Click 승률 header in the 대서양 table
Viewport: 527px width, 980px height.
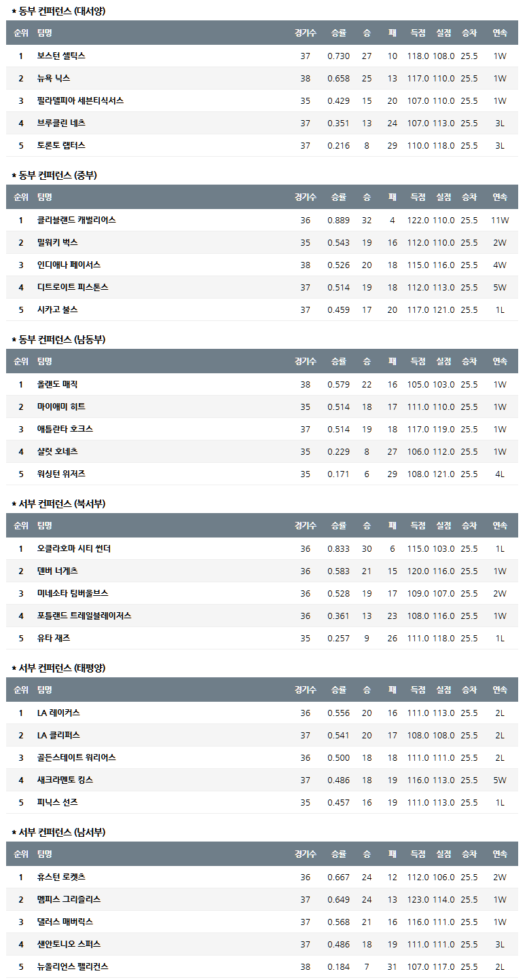338,33
